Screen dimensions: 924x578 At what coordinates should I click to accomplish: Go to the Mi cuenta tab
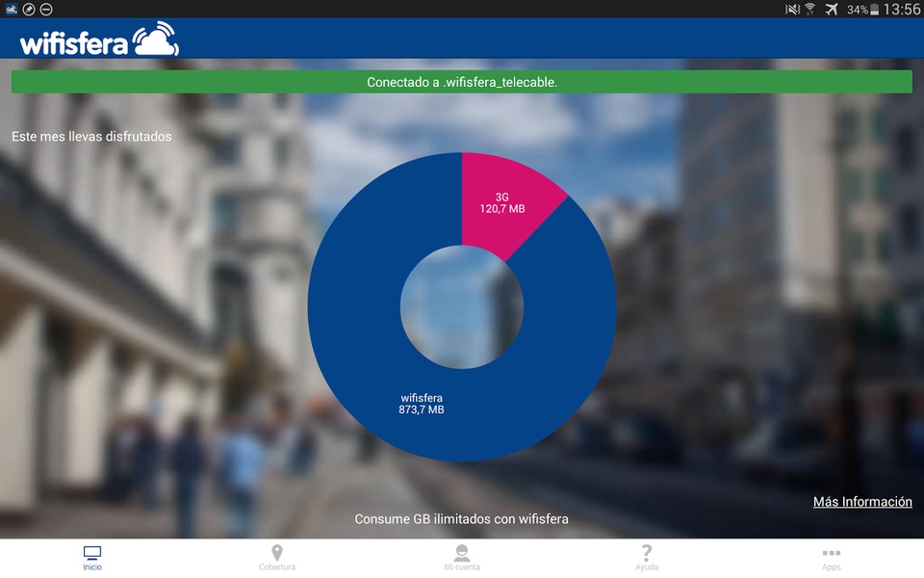(x=462, y=558)
